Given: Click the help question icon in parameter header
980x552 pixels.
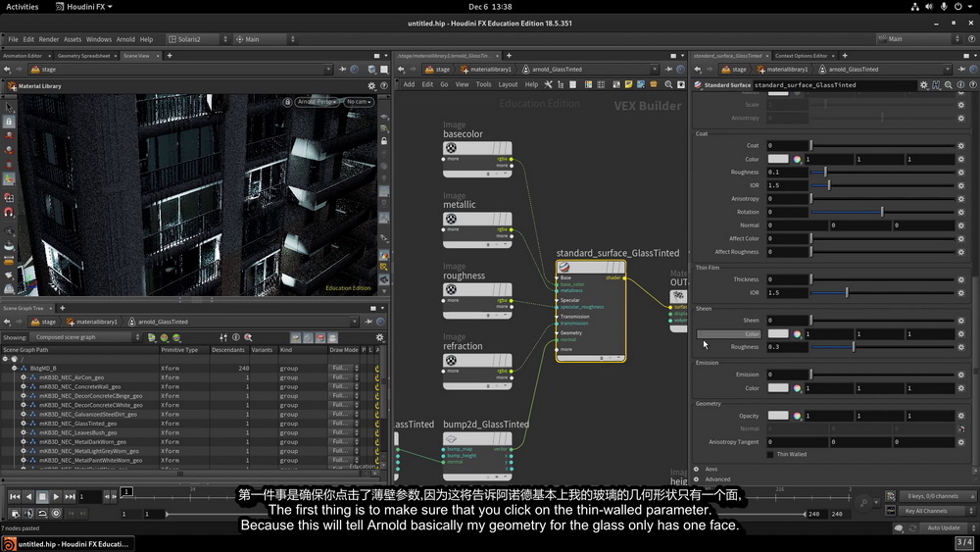Looking at the screenshot, I should 972,85.
